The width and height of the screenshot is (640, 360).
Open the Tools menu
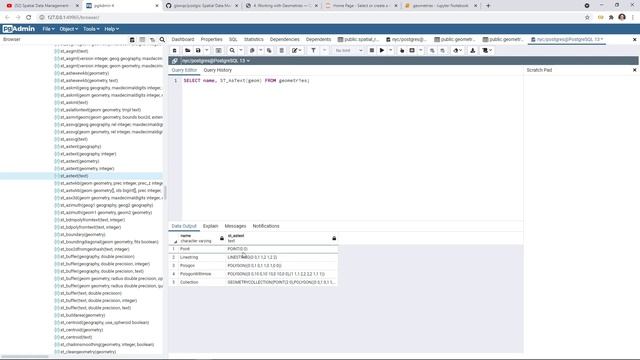coord(91,29)
